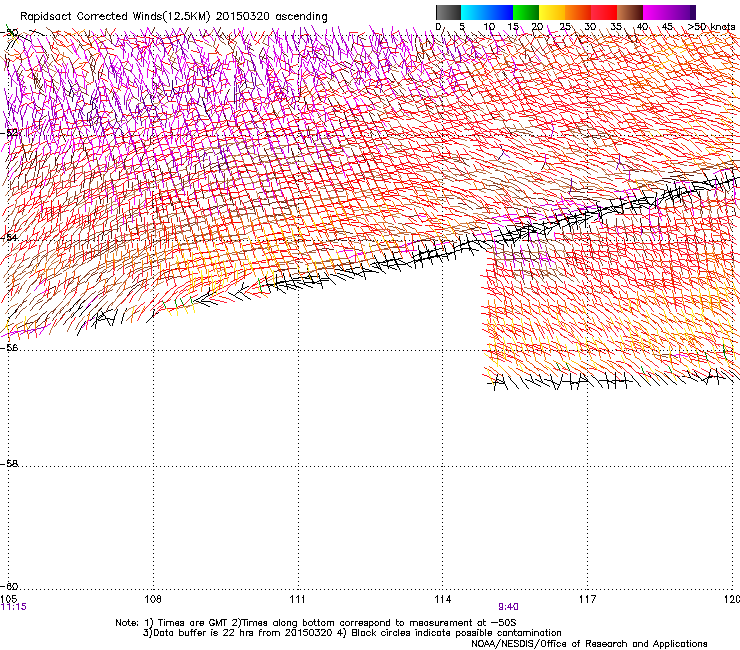This screenshot has height=650, width=740.
Task: Click the latitude label -54
Action: (9, 237)
